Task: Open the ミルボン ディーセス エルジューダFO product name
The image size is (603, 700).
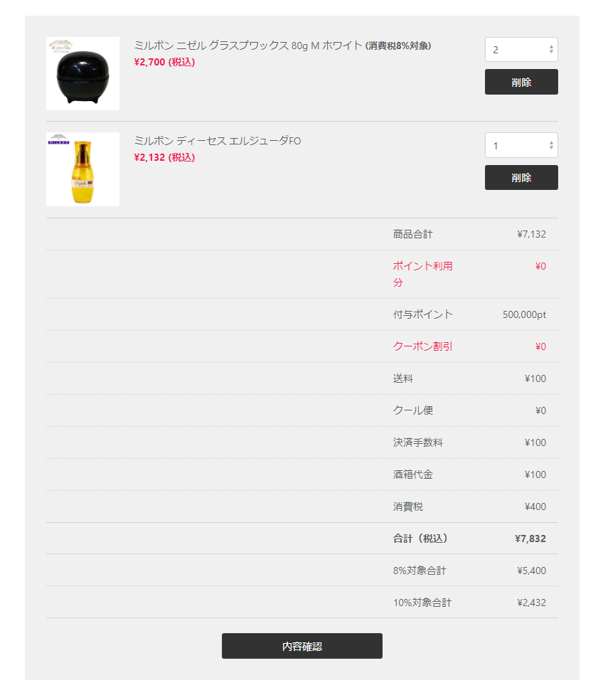Action: click(x=218, y=141)
